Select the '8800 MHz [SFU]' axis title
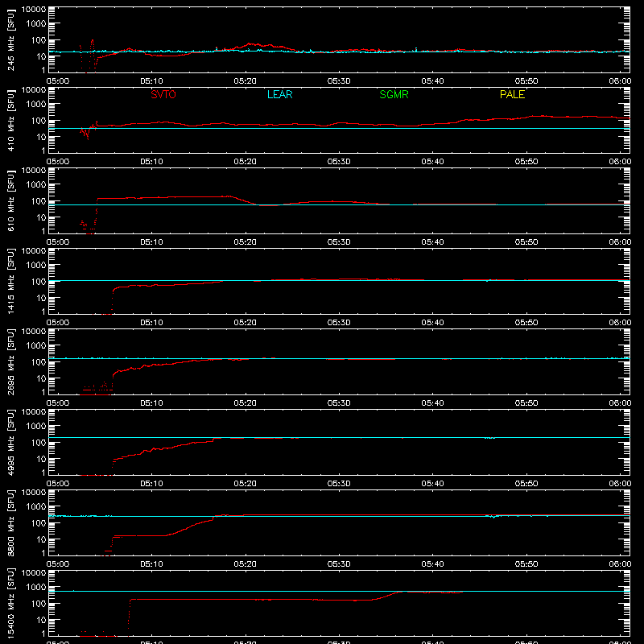The image size is (644, 644). pyautogui.click(x=10, y=522)
